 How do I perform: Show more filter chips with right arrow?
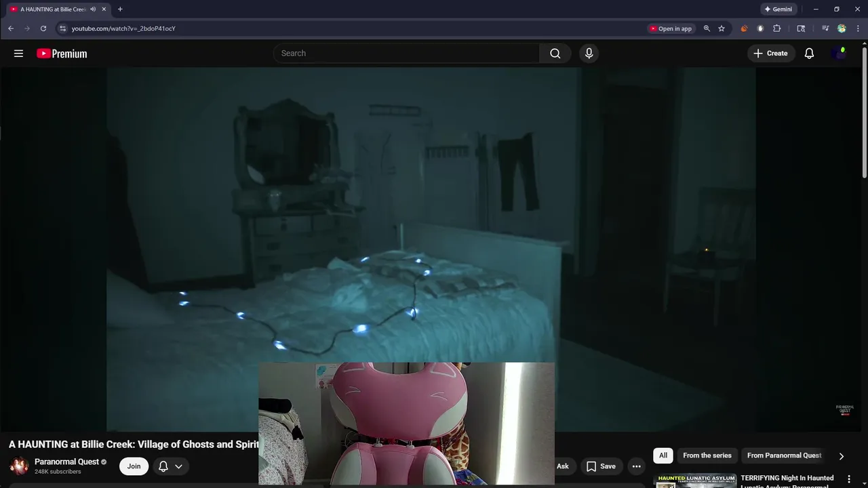(842, 456)
